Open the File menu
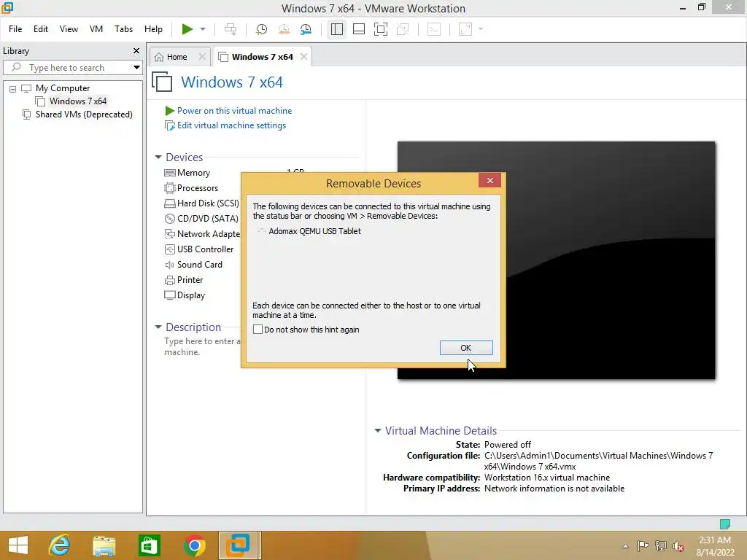Image resolution: width=747 pixels, height=560 pixels. (x=15, y=29)
